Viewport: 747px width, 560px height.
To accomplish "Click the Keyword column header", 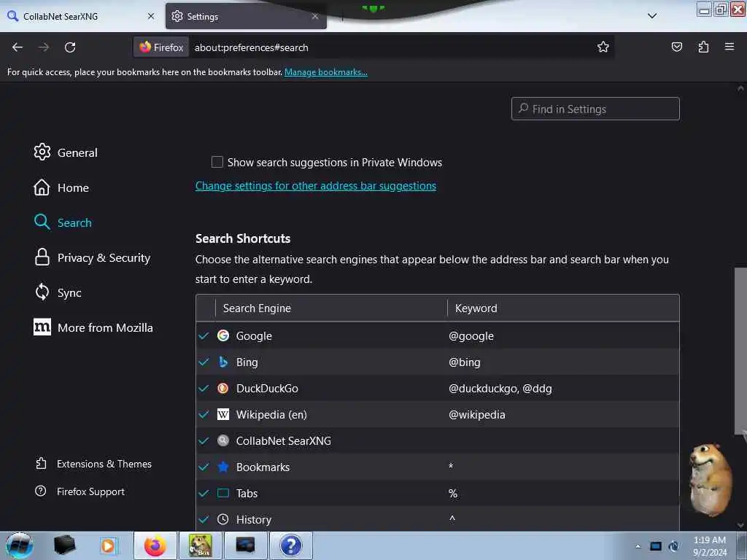I will 564,308.
